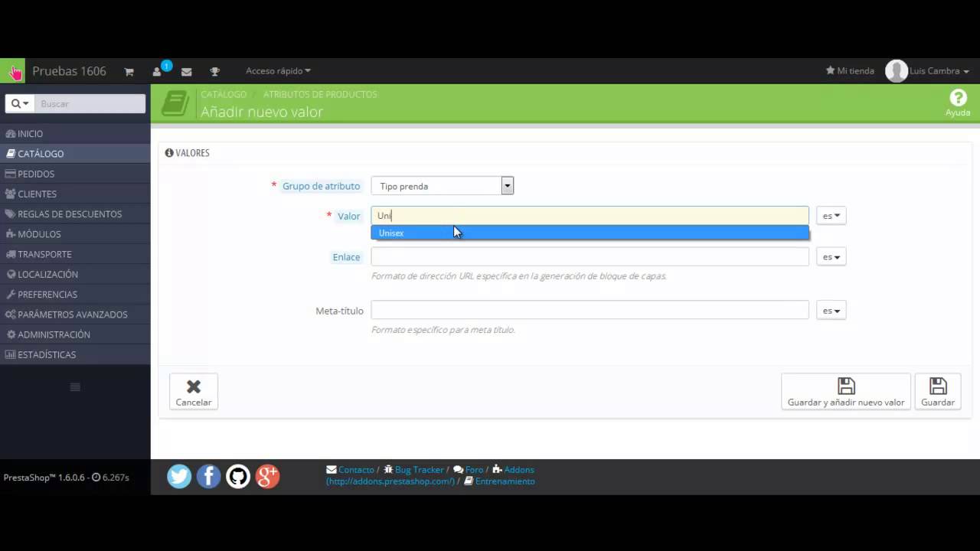Image resolution: width=980 pixels, height=551 pixels.
Task: Open the Clientes menu item
Action: click(75, 194)
